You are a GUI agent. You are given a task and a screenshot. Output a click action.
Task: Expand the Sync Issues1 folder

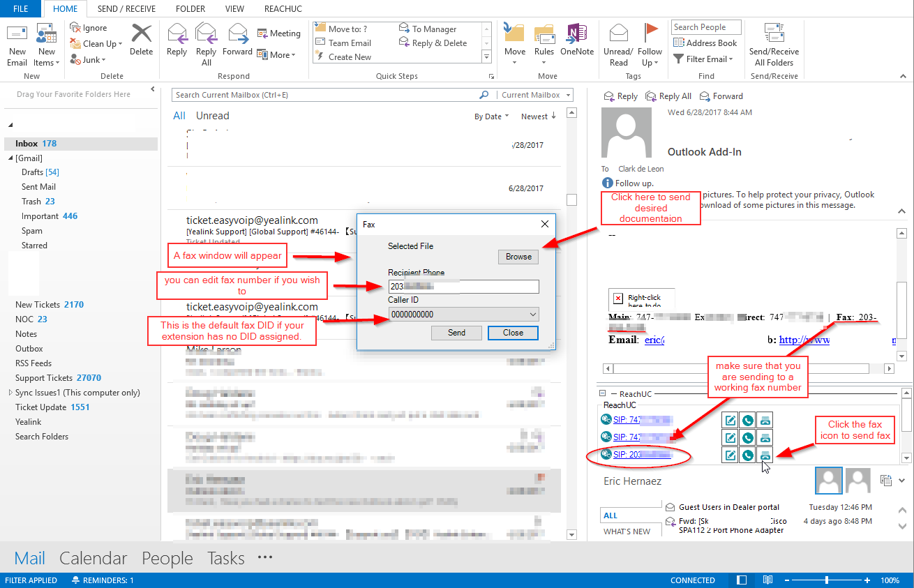tap(9, 393)
